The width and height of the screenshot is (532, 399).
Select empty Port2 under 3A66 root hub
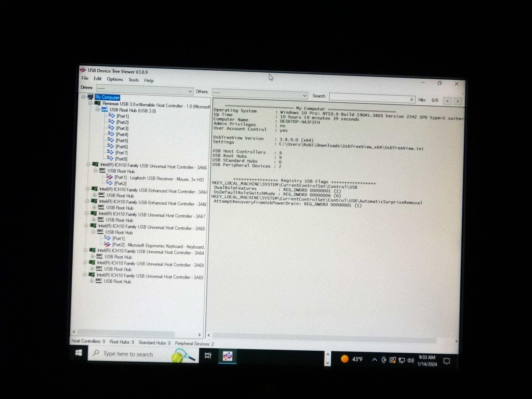[120, 183]
